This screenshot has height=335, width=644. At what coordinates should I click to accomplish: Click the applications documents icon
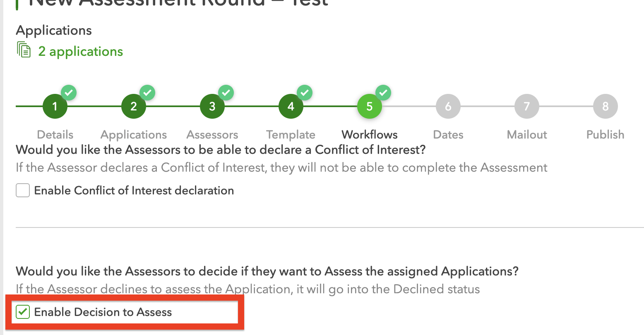(x=24, y=50)
